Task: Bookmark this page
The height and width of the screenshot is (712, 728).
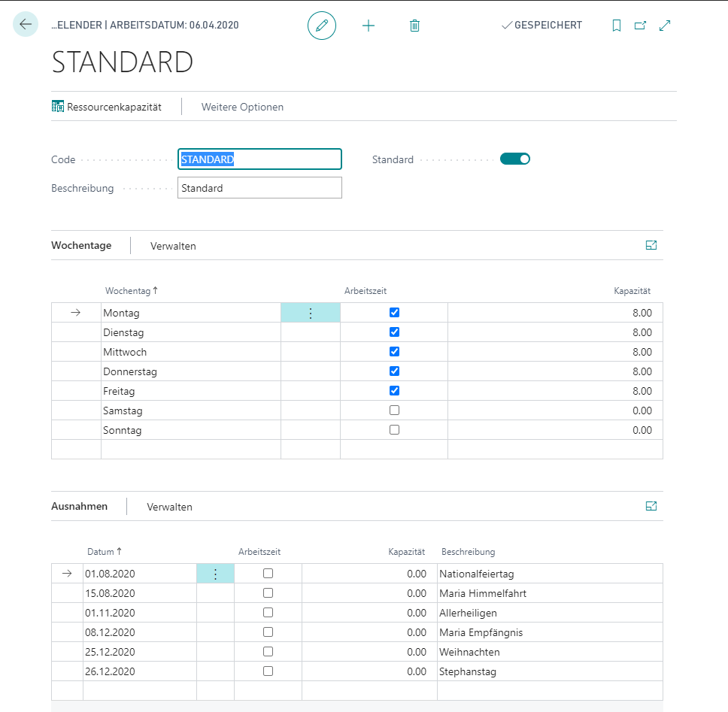Action: (x=617, y=25)
